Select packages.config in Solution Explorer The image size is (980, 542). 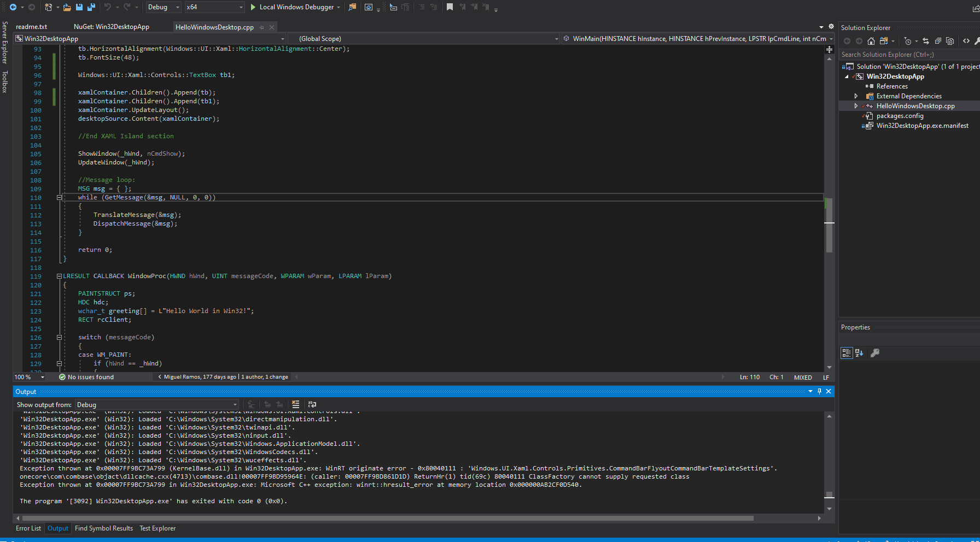pyautogui.click(x=900, y=116)
